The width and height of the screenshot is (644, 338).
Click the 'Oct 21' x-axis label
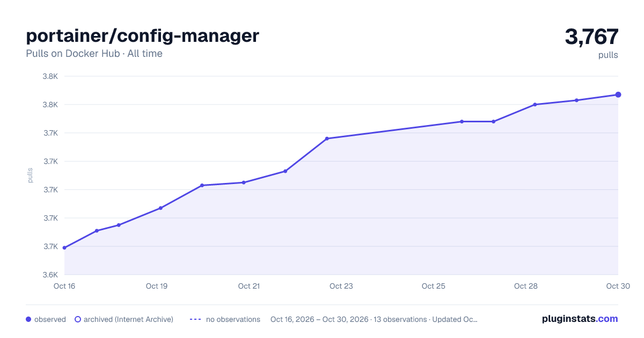coord(249,286)
